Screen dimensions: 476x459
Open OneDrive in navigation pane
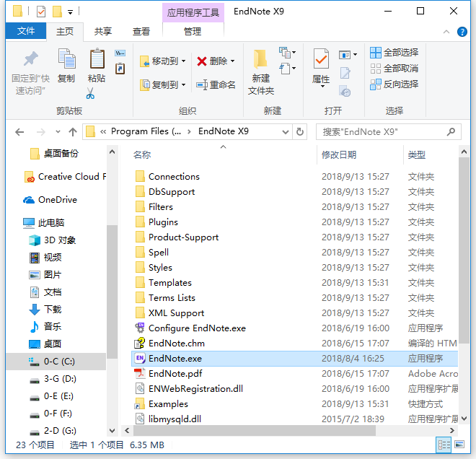50,200
